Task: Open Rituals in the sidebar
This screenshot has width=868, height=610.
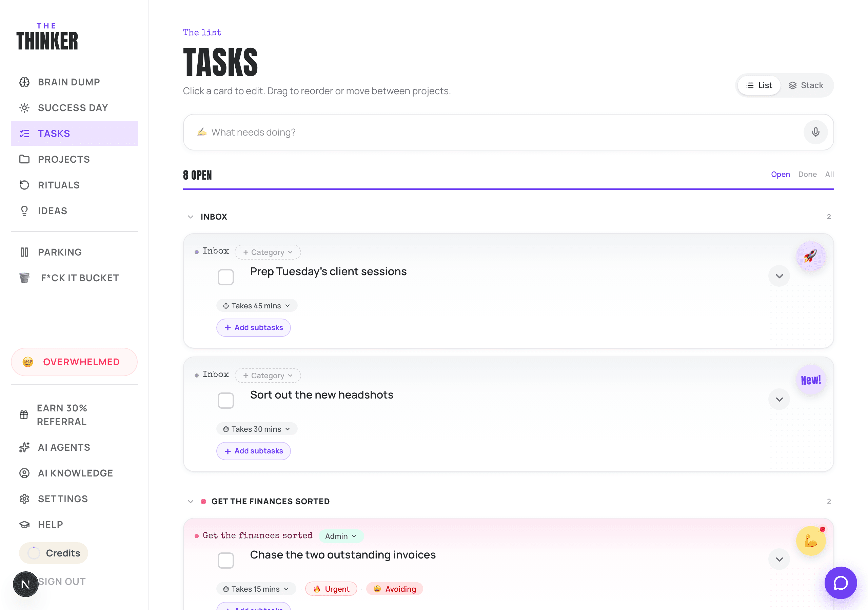Action: (x=74, y=185)
